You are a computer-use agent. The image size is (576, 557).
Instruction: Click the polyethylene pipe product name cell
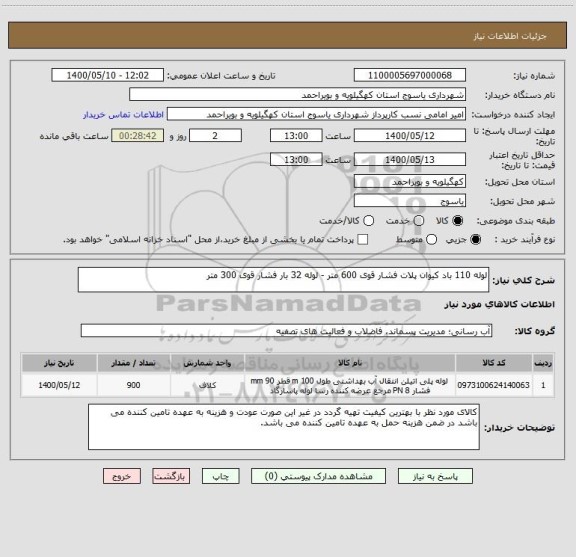pyautogui.click(x=350, y=385)
